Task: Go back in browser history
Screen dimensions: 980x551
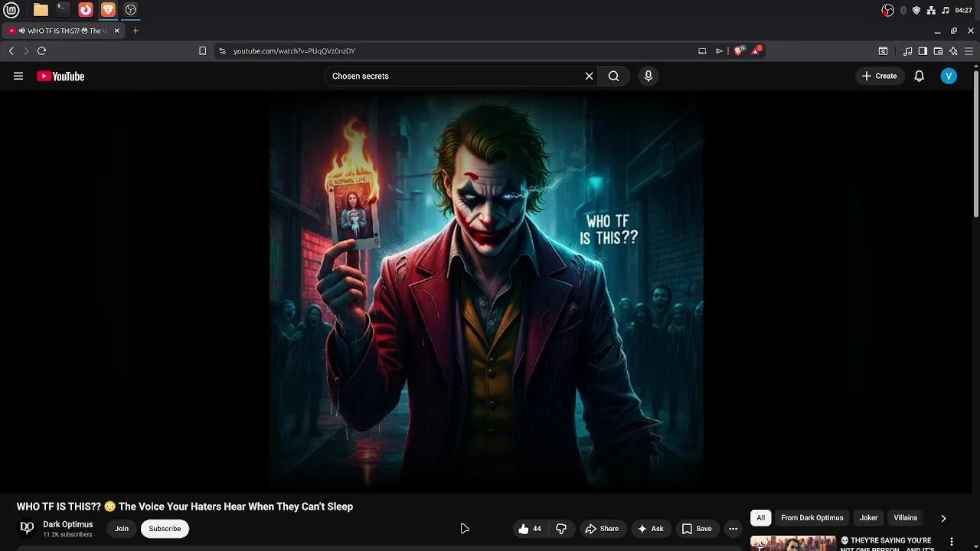Action: pos(11,51)
